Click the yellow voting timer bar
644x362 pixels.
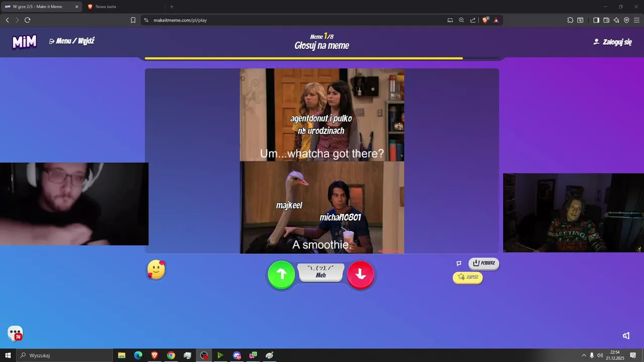pyautogui.click(x=304, y=58)
